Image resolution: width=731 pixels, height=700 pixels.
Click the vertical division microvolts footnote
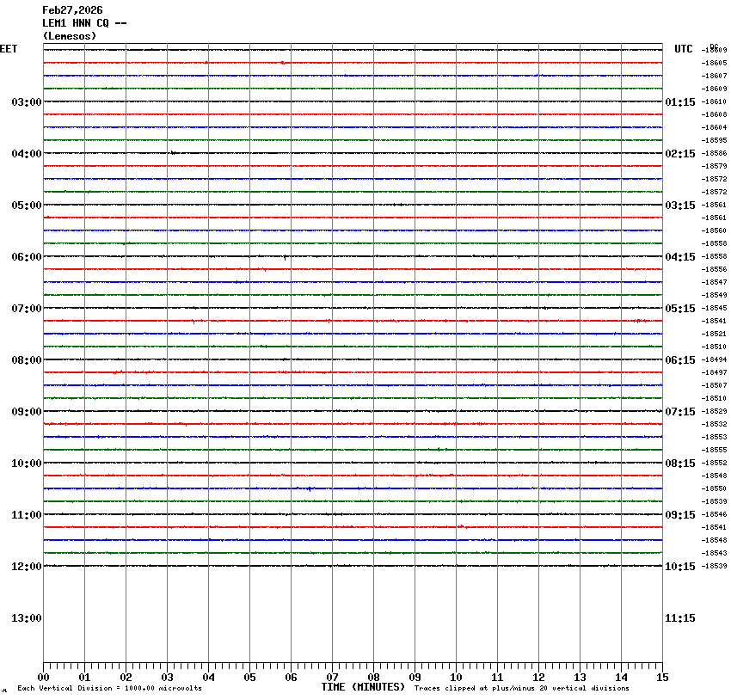pyautogui.click(x=109, y=688)
